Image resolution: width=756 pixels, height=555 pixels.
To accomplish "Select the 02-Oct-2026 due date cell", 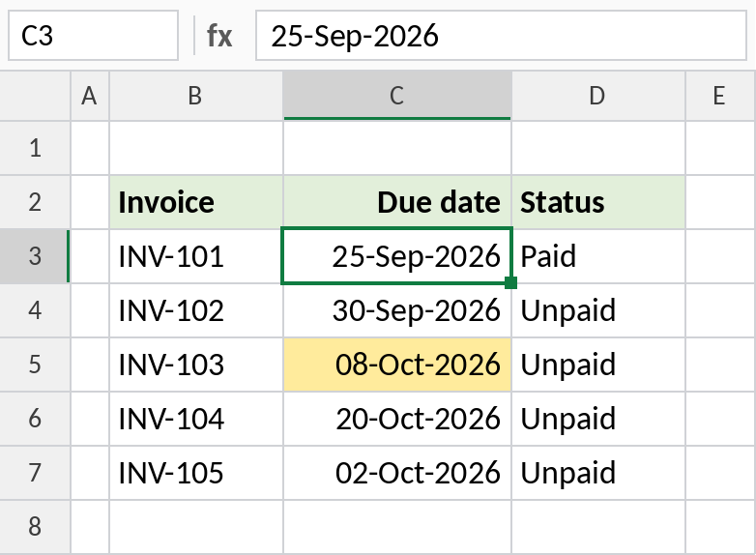I will 397,472.
